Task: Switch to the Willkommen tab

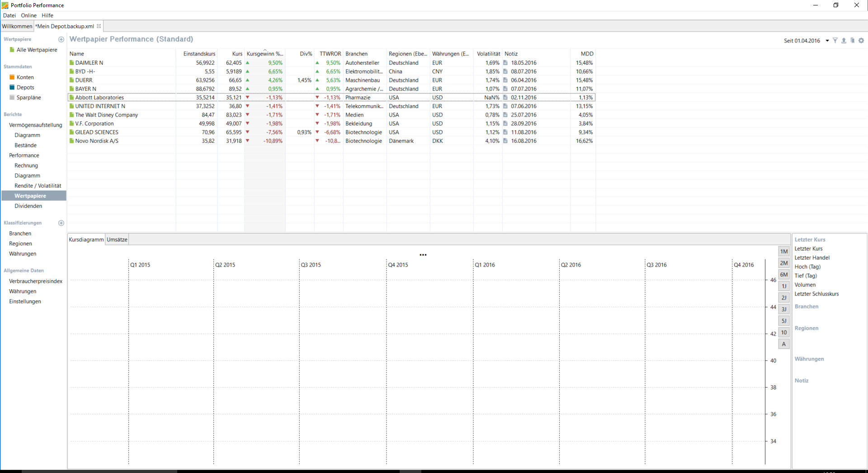Action: click(x=17, y=26)
